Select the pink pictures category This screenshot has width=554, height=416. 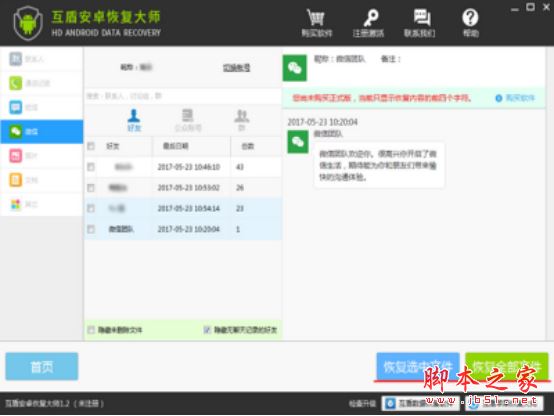(x=42, y=156)
